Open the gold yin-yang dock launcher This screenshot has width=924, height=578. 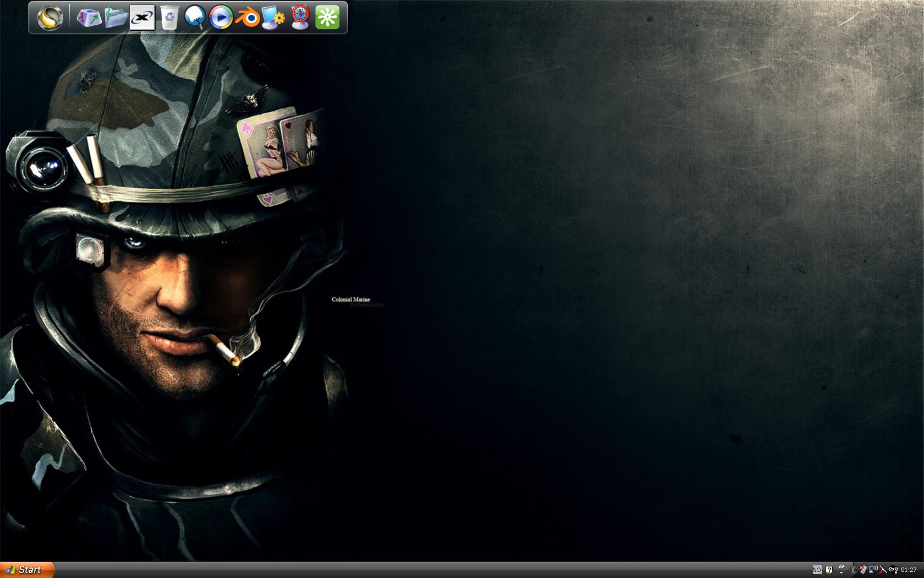50,18
